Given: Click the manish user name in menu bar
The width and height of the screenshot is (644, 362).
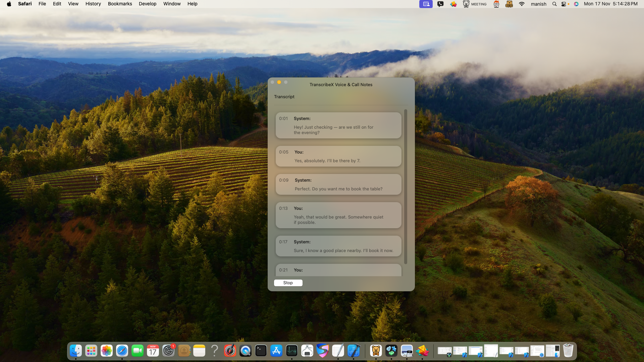Looking at the screenshot, I should pyautogui.click(x=538, y=4).
